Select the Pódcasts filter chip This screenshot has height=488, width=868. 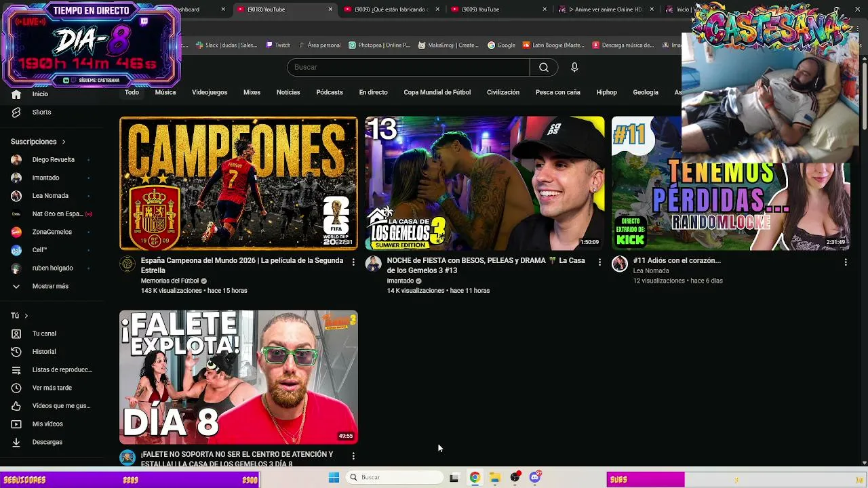click(330, 92)
